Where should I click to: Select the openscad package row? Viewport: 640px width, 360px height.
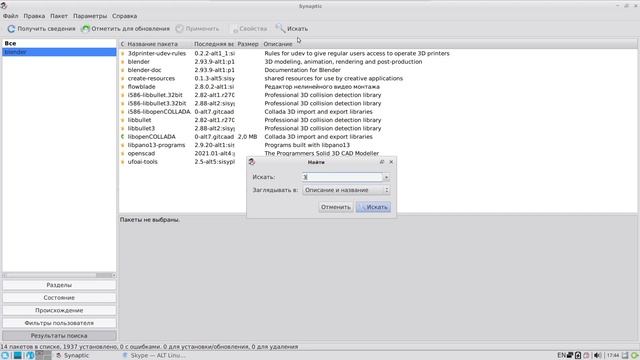coord(378,153)
